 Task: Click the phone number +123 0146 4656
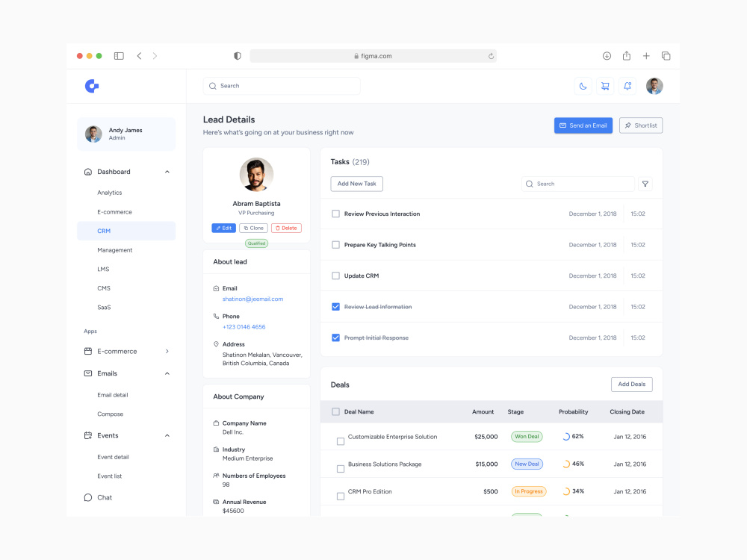coord(244,327)
